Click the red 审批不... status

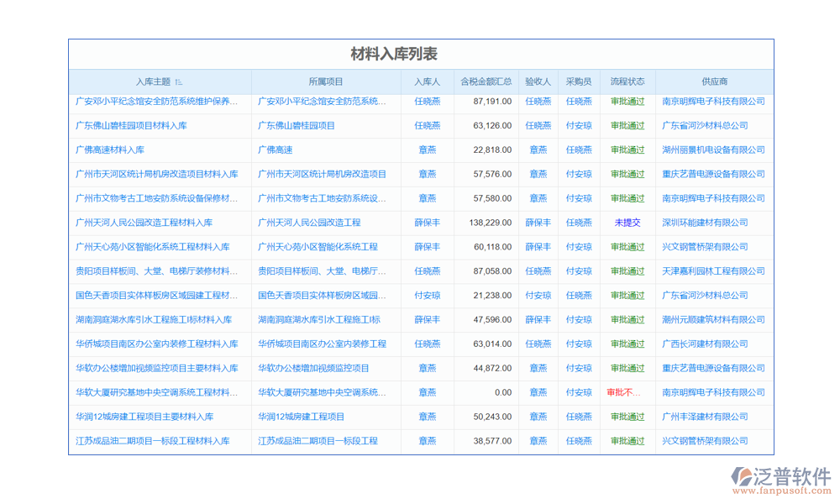pyautogui.click(x=623, y=393)
